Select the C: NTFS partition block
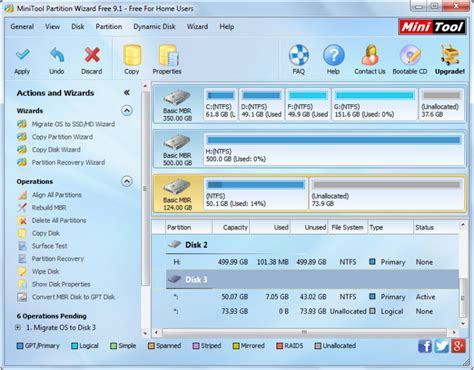This screenshot has height=370, width=474. (x=221, y=104)
